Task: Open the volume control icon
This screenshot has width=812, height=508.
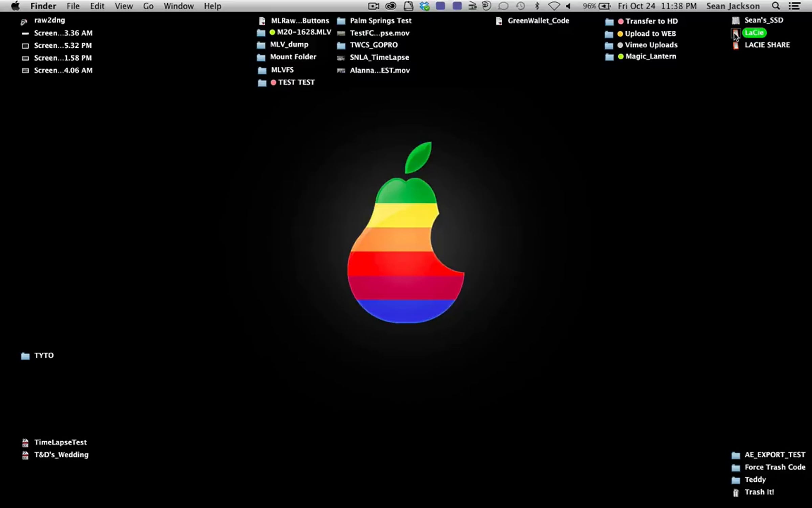Action: (568, 6)
